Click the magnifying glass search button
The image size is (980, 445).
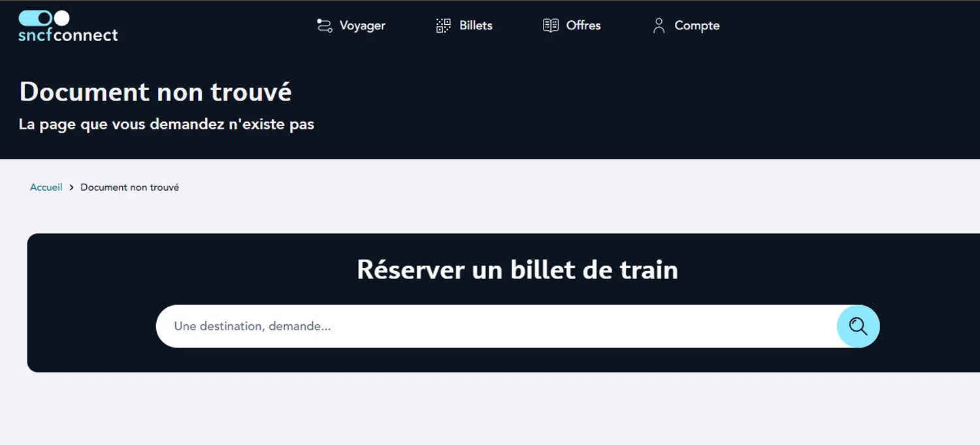pos(858,326)
